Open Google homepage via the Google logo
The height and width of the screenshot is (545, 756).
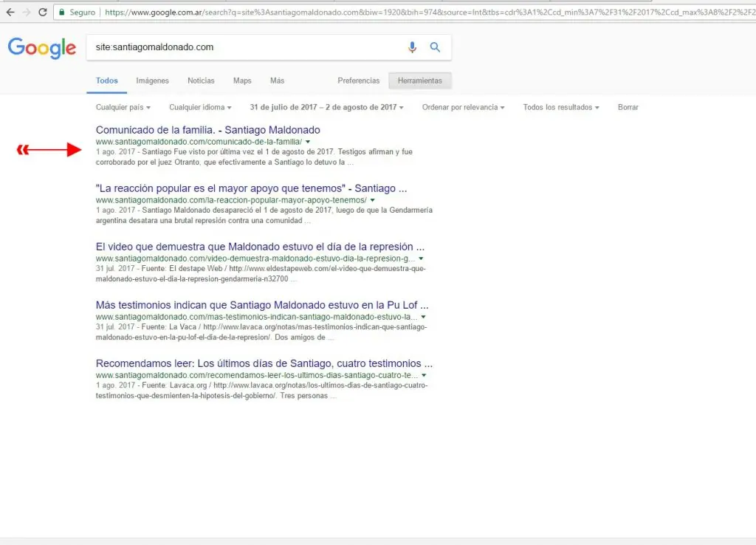[42, 49]
